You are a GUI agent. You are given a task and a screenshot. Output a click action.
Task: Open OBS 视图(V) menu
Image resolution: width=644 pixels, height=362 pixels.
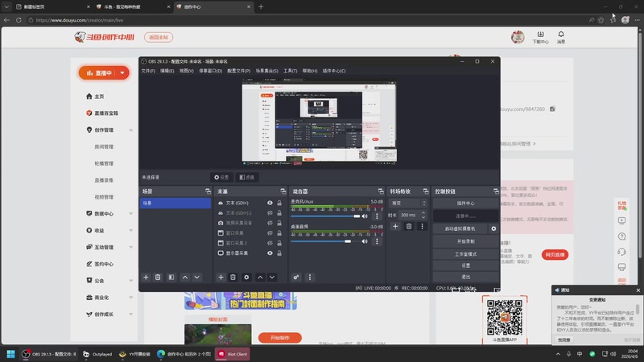tap(187, 71)
